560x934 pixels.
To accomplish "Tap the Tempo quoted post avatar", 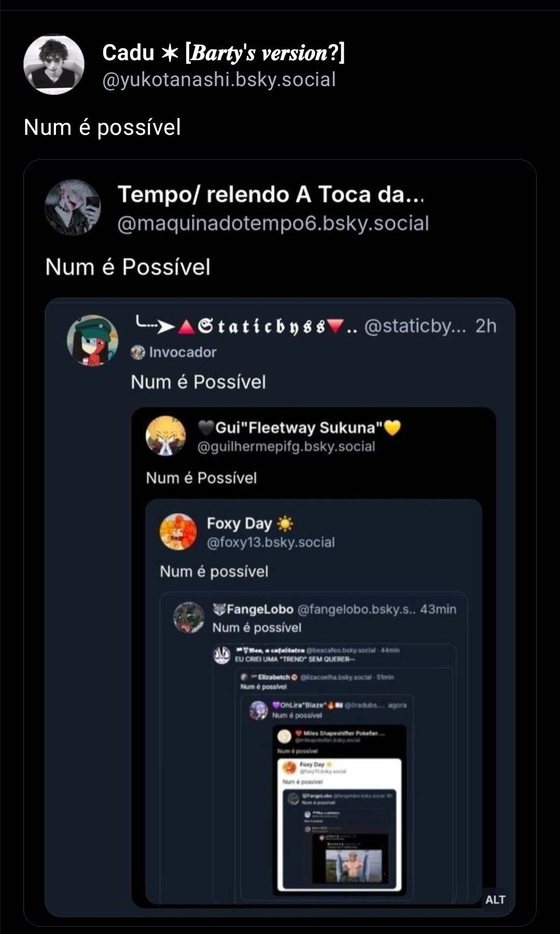I will pos(73,207).
